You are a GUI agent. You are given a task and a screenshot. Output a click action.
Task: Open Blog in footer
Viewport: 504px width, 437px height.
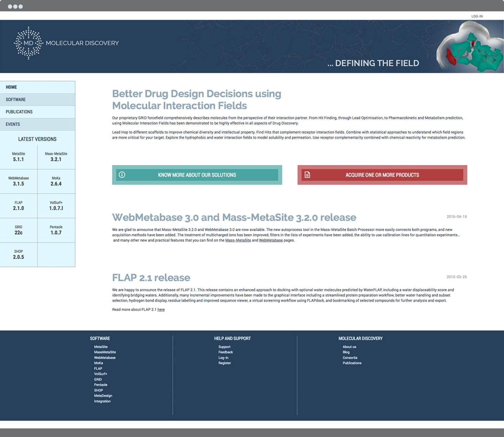(x=346, y=352)
